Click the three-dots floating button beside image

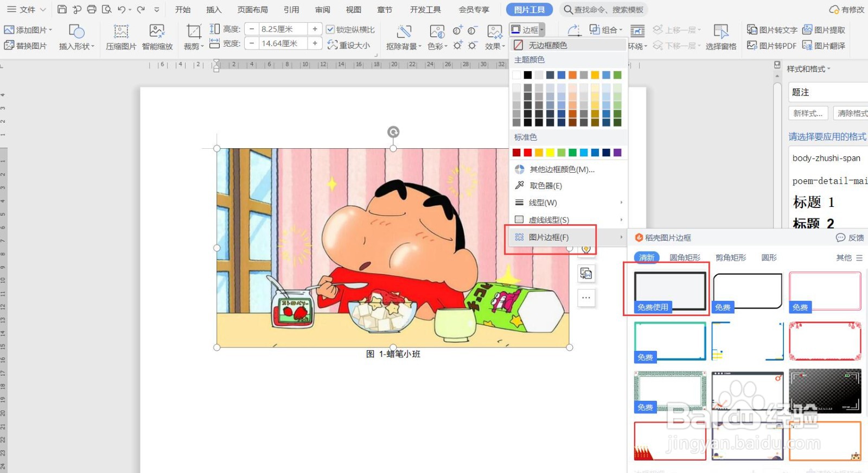coord(586,298)
